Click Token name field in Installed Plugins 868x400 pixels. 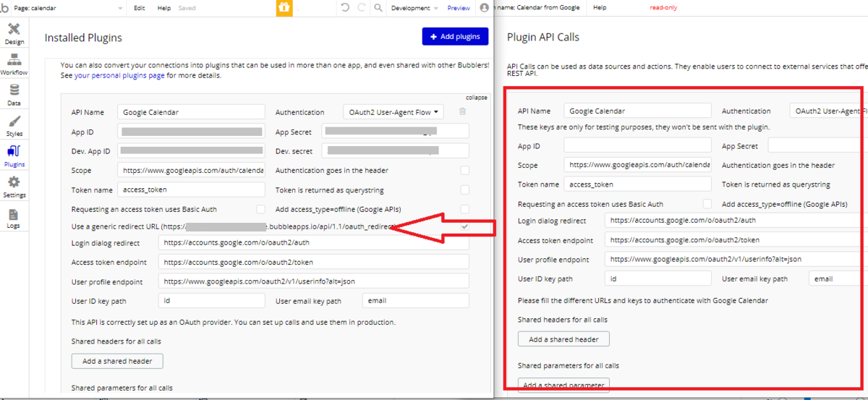(x=191, y=190)
